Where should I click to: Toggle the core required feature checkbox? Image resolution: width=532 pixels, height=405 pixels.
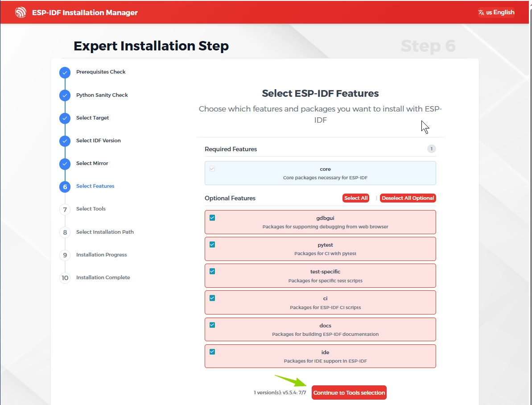point(212,169)
